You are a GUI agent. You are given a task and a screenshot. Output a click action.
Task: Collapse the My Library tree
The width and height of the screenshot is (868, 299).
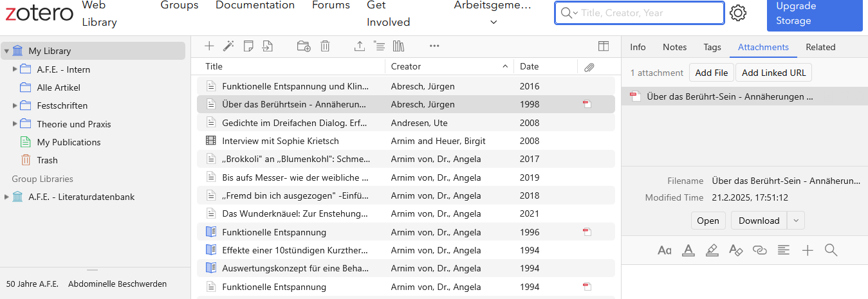[6, 51]
